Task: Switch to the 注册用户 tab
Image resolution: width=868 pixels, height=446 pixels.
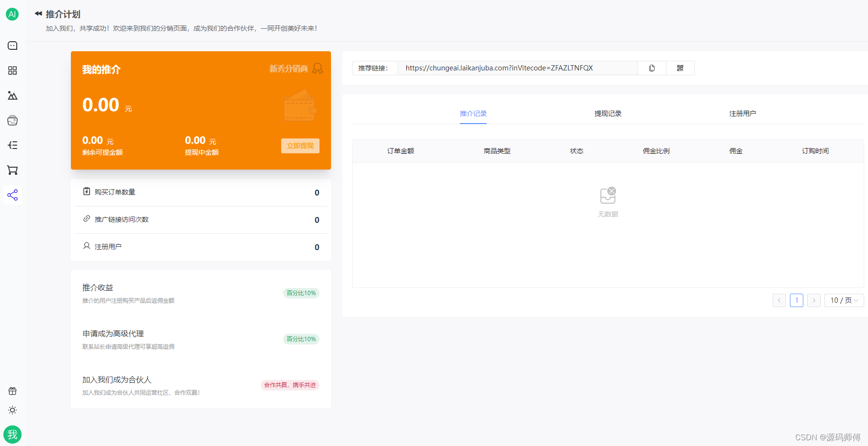Action: tap(742, 114)
